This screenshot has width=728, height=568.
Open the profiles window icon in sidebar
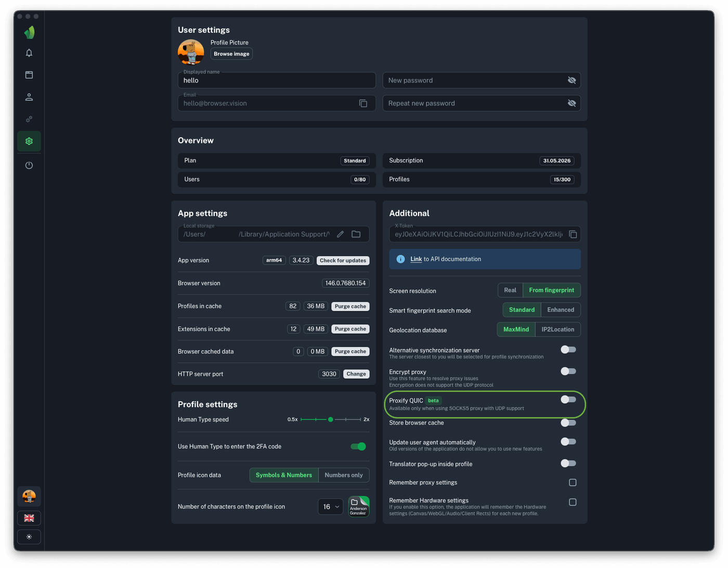coord(29,75)
